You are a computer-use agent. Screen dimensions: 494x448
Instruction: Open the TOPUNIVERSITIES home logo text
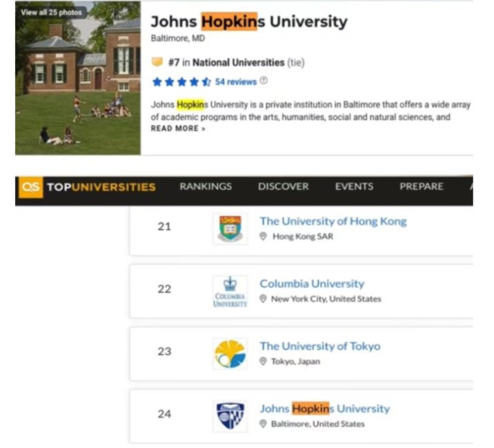pyautogui.click(x=101, y=187)
